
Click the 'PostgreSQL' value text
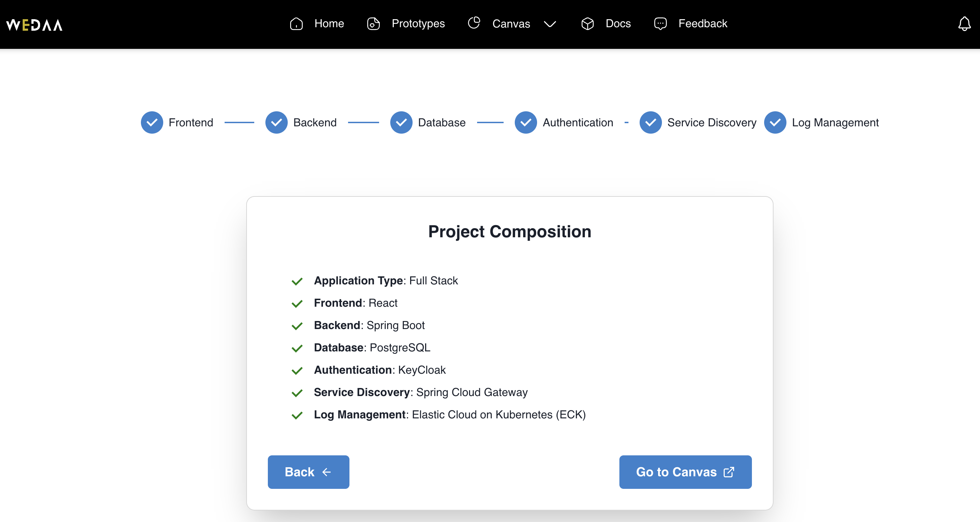tap(400, 348)
